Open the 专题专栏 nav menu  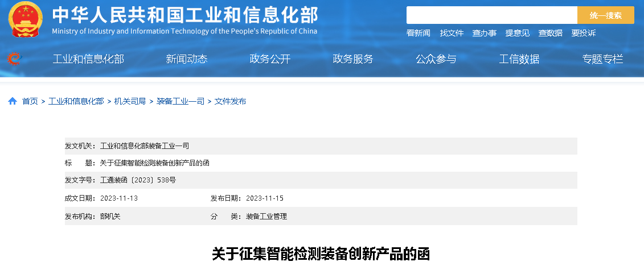(x=602, y=59)
